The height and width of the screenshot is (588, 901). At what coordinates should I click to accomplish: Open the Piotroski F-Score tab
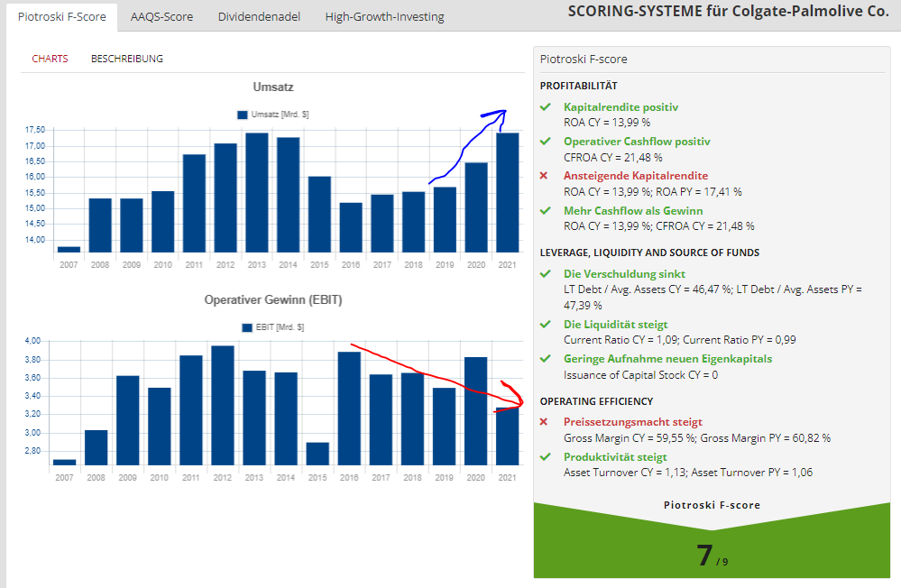(62, 16)
